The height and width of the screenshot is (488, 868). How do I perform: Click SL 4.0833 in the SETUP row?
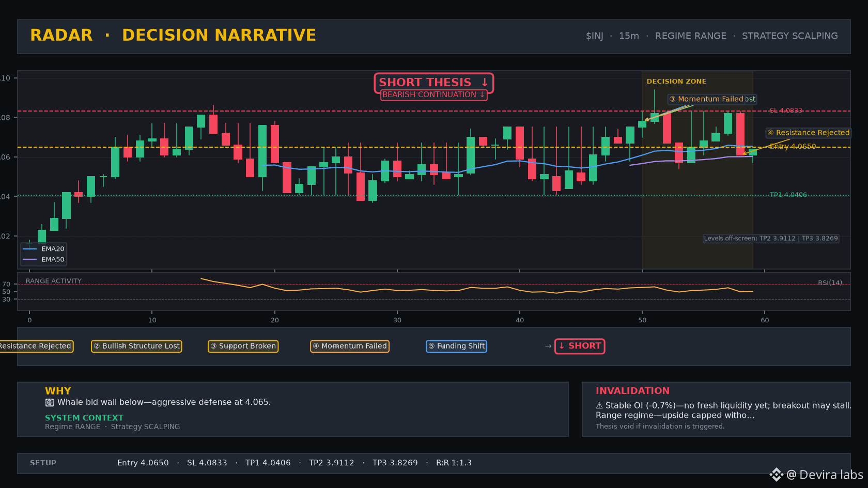pos(207,463)
